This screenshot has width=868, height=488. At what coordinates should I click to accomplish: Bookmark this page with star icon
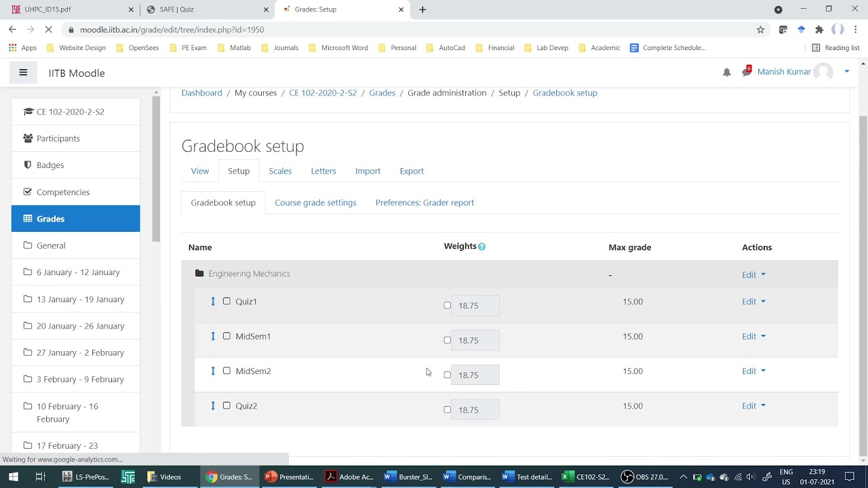coord(760,30)
